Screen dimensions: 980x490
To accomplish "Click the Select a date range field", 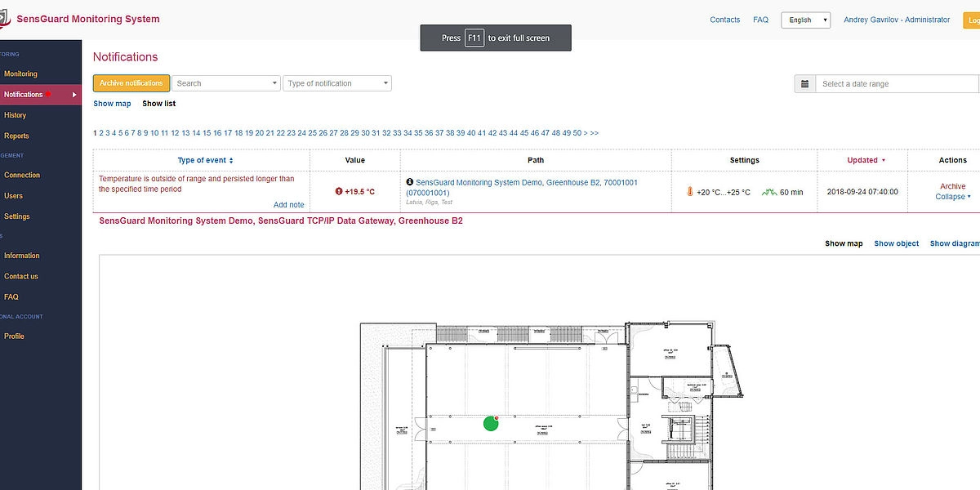I will 897,84.
